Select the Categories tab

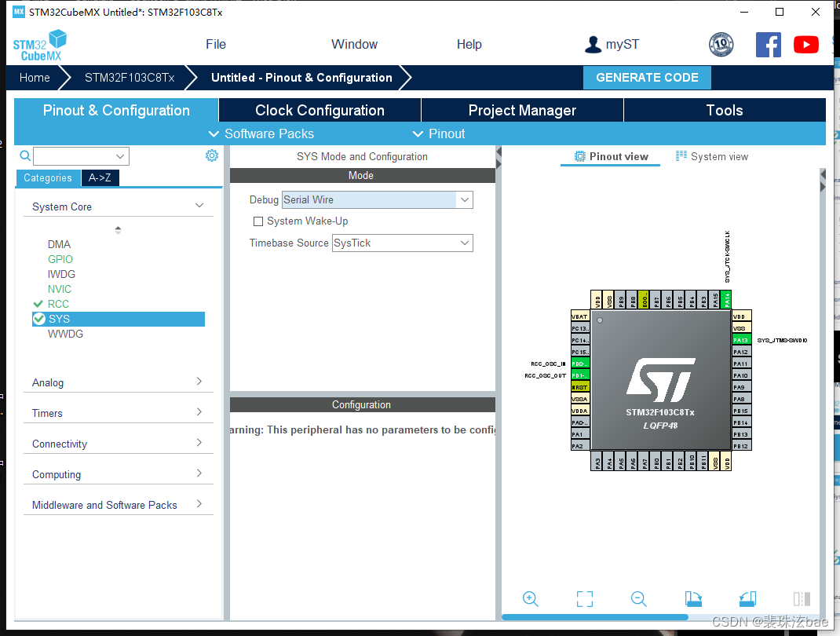[48, 178]
